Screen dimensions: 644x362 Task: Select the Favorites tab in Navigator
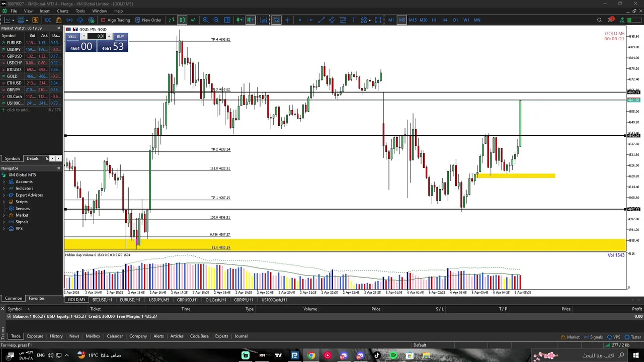pos(37,298)
